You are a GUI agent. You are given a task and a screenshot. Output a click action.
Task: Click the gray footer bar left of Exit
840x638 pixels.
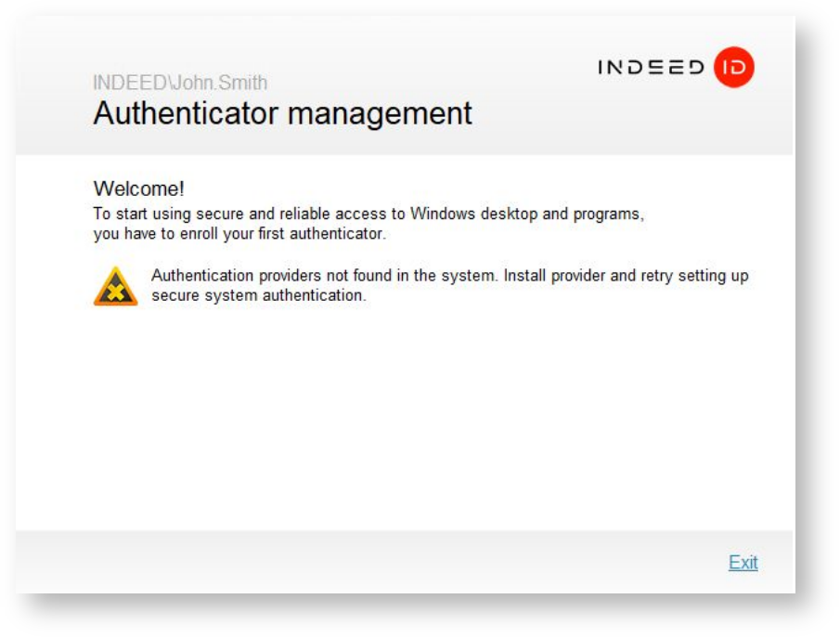tap(371, 563)
